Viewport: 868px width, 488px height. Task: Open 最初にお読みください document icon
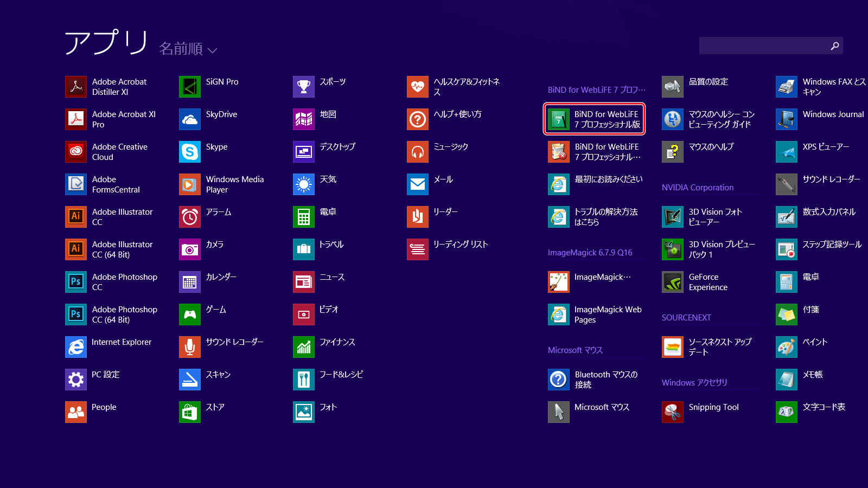pos(559,184)
